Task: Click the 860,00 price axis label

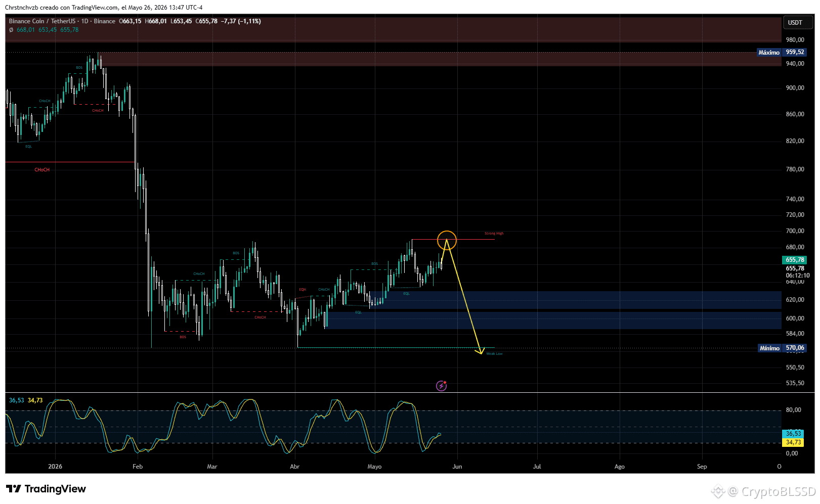Action: (x=795, y=114)
